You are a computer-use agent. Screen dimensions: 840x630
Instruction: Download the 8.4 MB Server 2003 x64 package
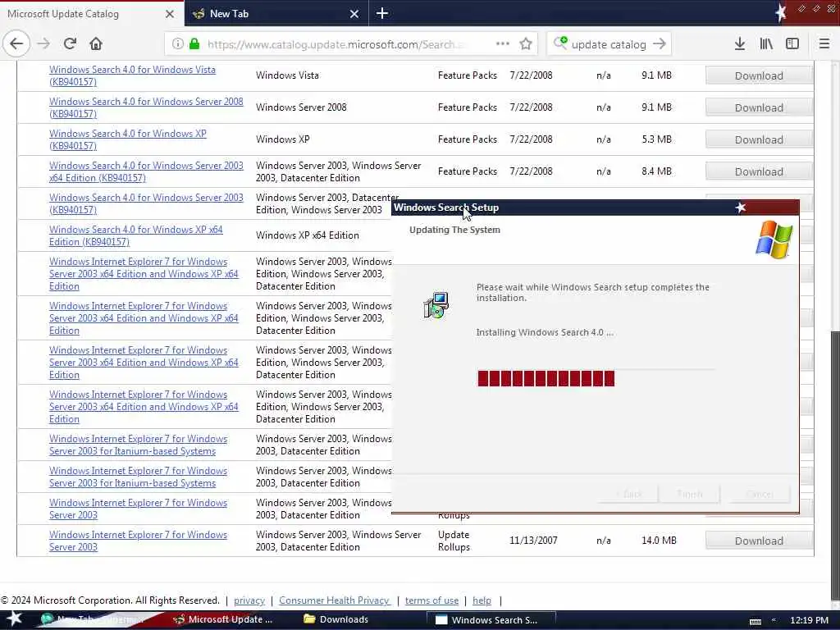759,172
